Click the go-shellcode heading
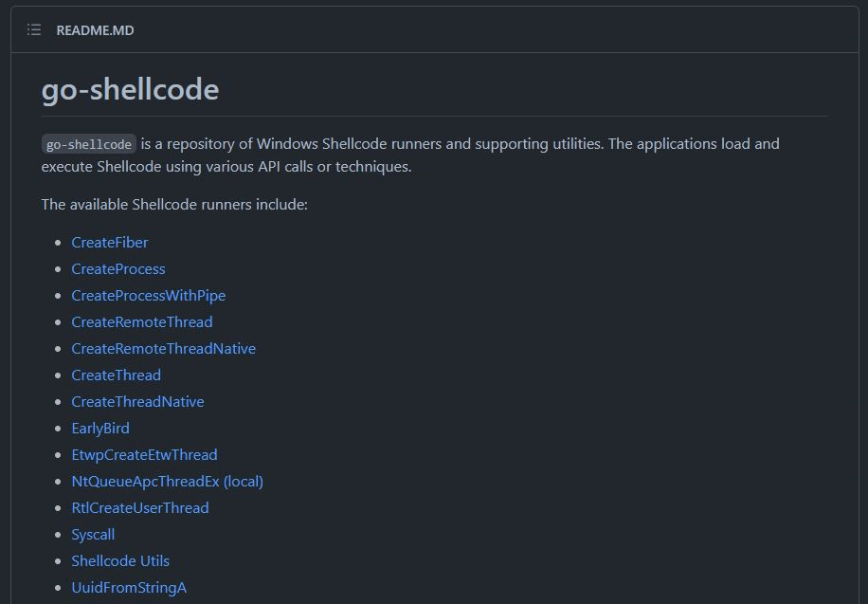 pyautogui.click(x=129, y=89)
